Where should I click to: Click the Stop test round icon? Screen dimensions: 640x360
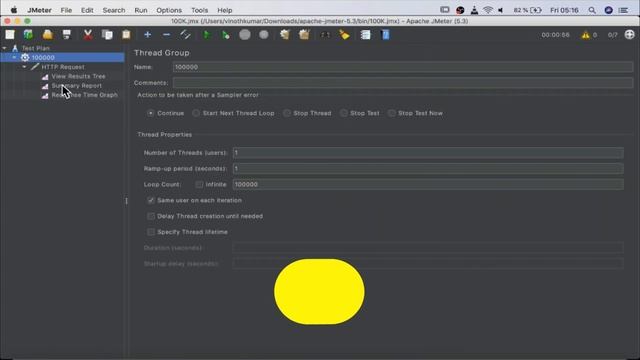pyautogui.click(x=244, y=35)
